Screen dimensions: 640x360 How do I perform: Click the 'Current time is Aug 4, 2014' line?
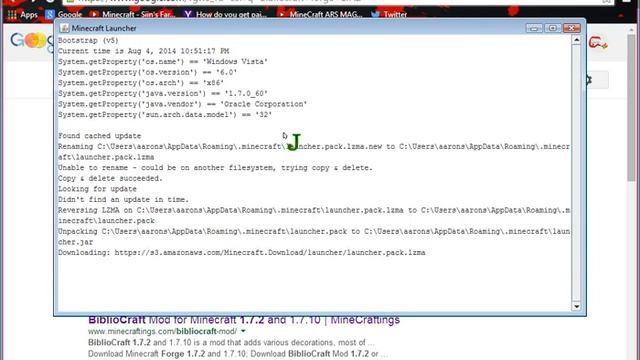coord(144,51)
